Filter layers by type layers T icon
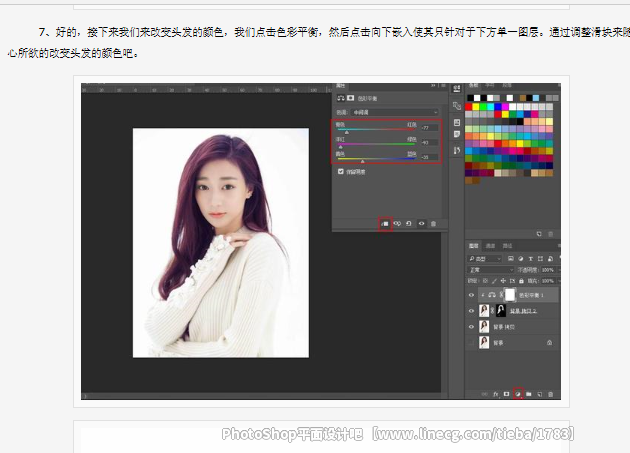The image size is (630, 453). click(x=530, y=258)
